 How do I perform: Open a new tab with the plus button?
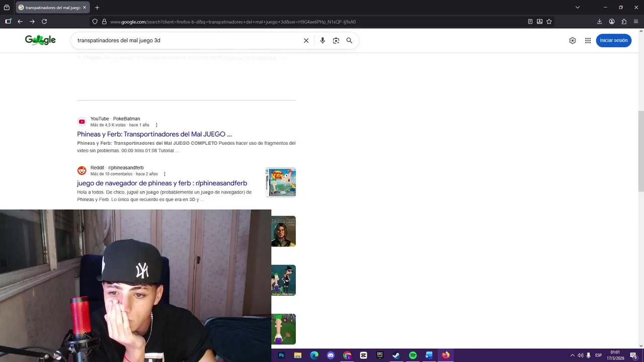click(x=97, y=8)
